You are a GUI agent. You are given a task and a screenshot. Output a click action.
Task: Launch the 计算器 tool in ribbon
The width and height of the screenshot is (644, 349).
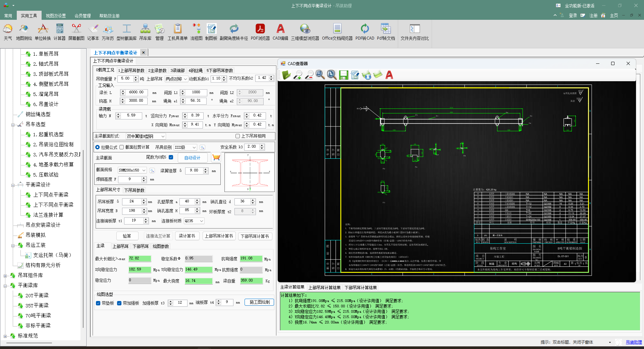pos(59,32)
